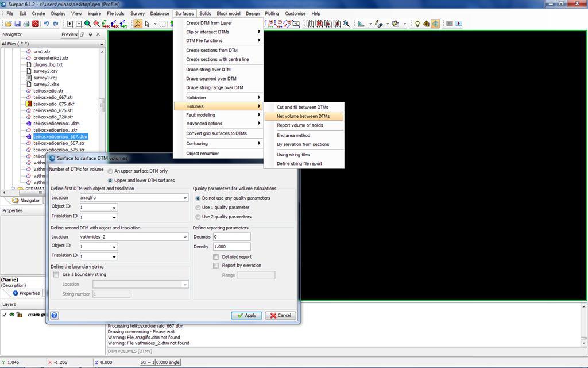Click the highlighted diamond edges icon
The image size is (588, 368).
point(435,24)
